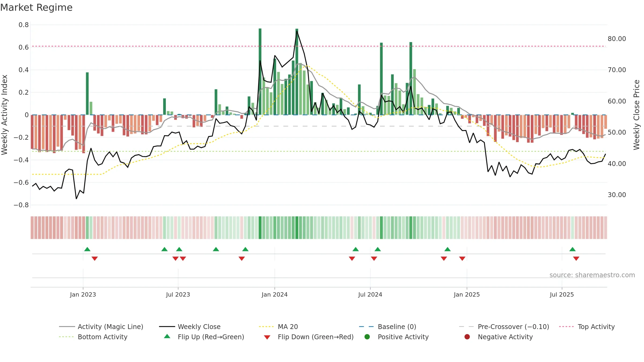644x362 pixels.
Task: Click the Flip Up triangle in late November 2024
Action: (447, 249)
